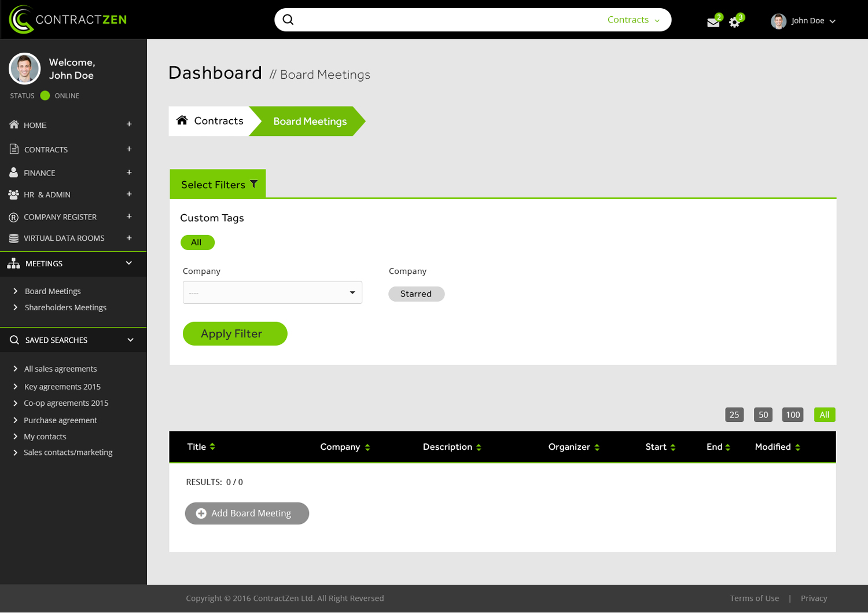This screenshot has width=868, height=613.
Task: Show All results per page
Action: coord(825,415)
